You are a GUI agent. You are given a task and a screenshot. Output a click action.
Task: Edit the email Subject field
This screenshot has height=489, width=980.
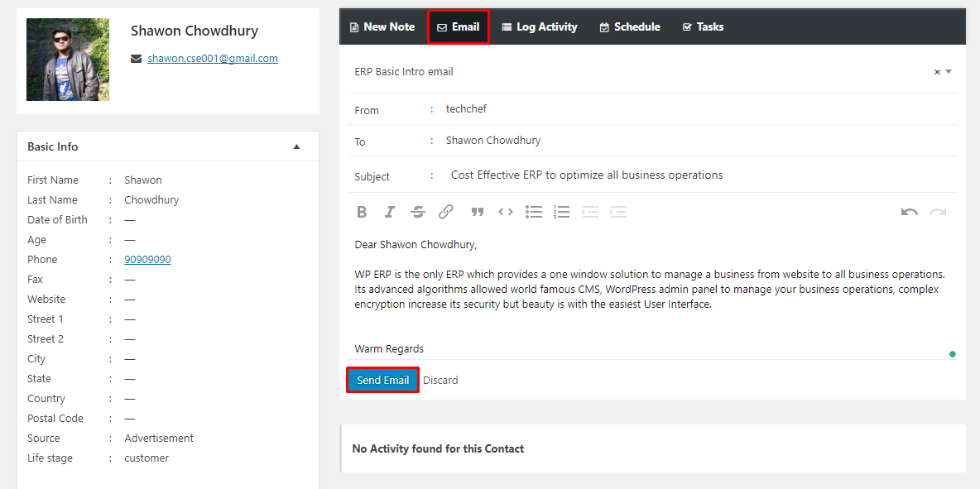700,175
